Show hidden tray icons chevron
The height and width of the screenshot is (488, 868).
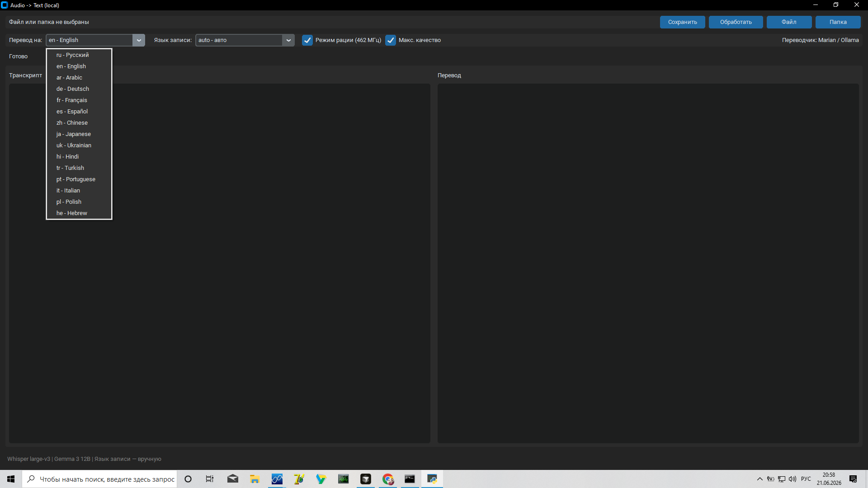tap(760, 479)
